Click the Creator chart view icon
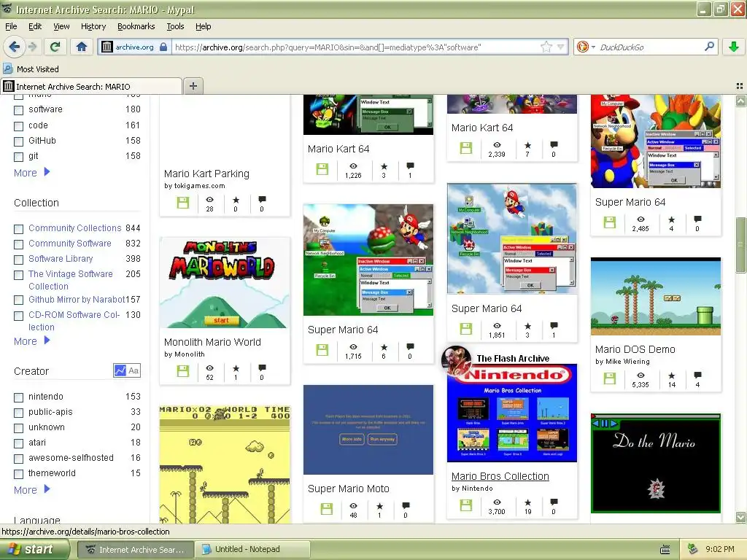The height and width of the screenshot is (560, 747). pos(120,370)
